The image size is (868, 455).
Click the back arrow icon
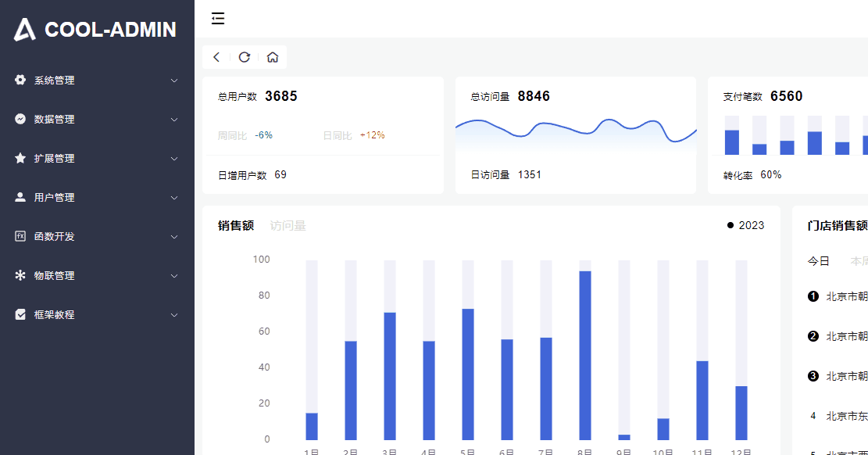(216, 57)
